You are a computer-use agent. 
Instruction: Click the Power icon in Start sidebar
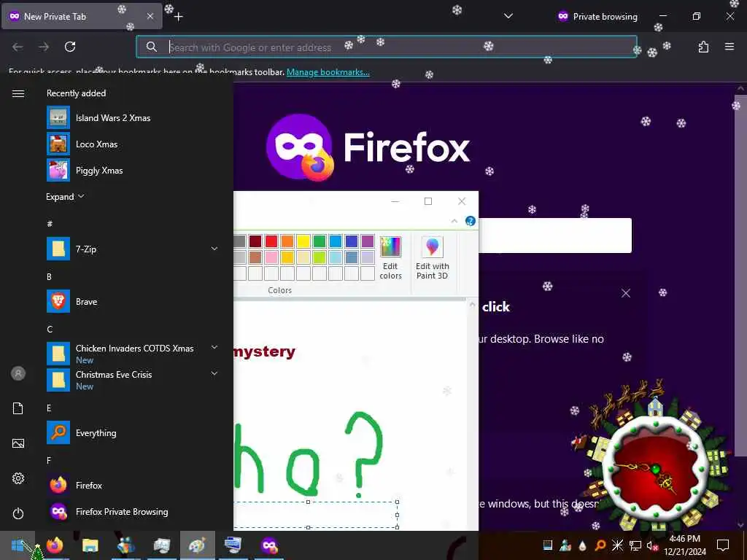pos(18,513)
